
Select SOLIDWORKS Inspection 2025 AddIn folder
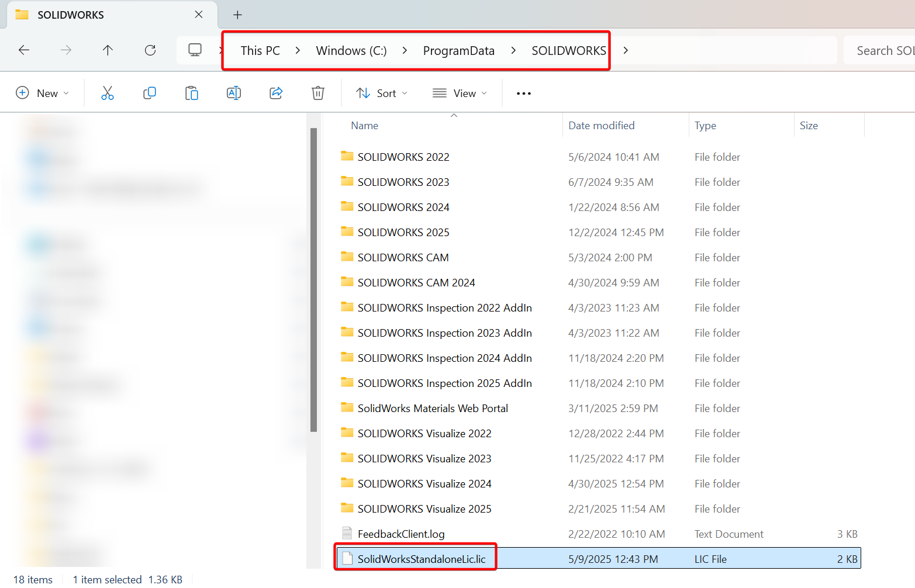[x=445, y=383]
